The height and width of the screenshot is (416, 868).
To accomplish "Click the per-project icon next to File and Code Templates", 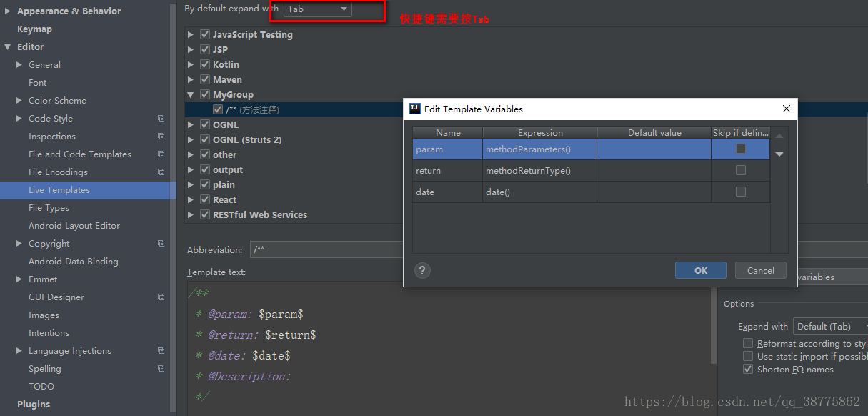I will click(161, 154).
